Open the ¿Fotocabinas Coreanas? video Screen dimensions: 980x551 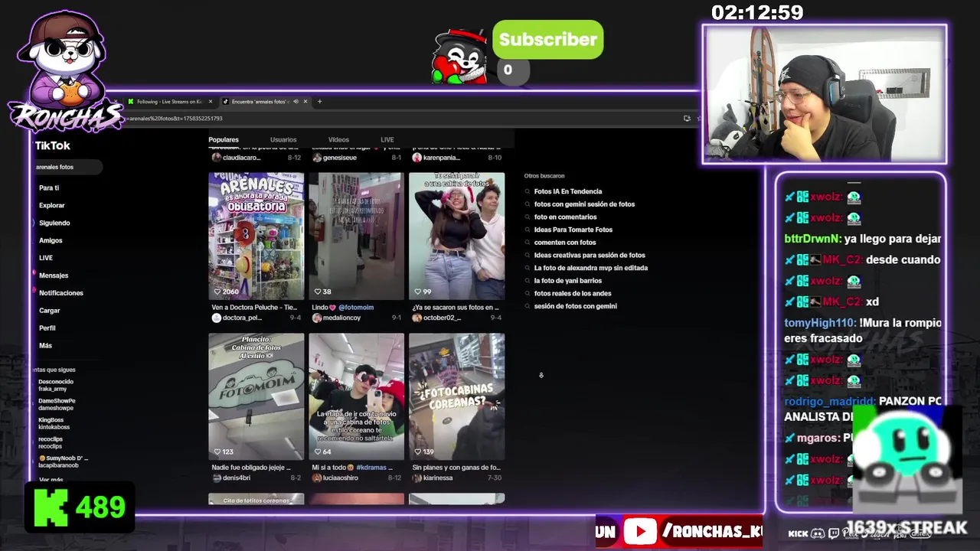[x=456, y=396]
